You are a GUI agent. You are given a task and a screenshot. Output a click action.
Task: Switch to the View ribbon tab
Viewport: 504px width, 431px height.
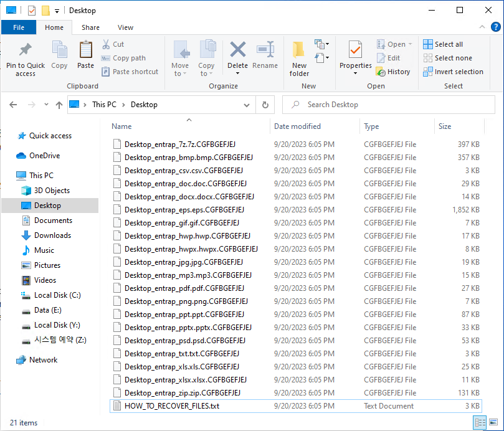pos(125,27)
